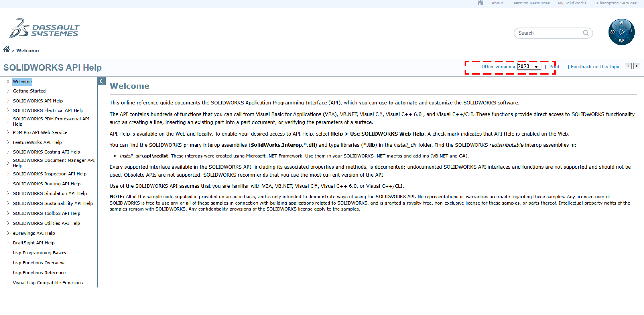Click the top navigation home icon

click(x=480, y=3)
